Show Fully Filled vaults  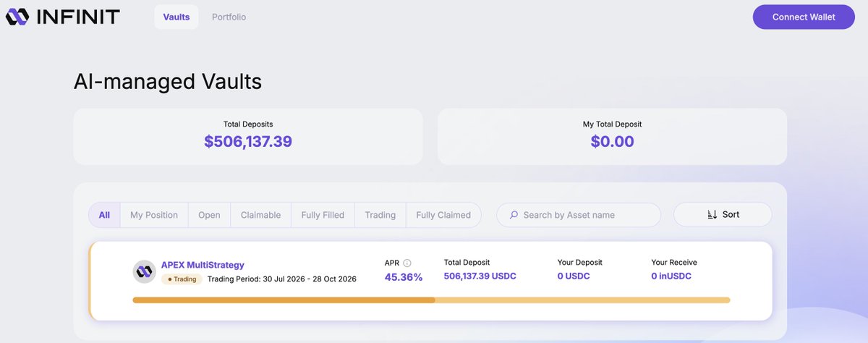click(x=323, y=215)
